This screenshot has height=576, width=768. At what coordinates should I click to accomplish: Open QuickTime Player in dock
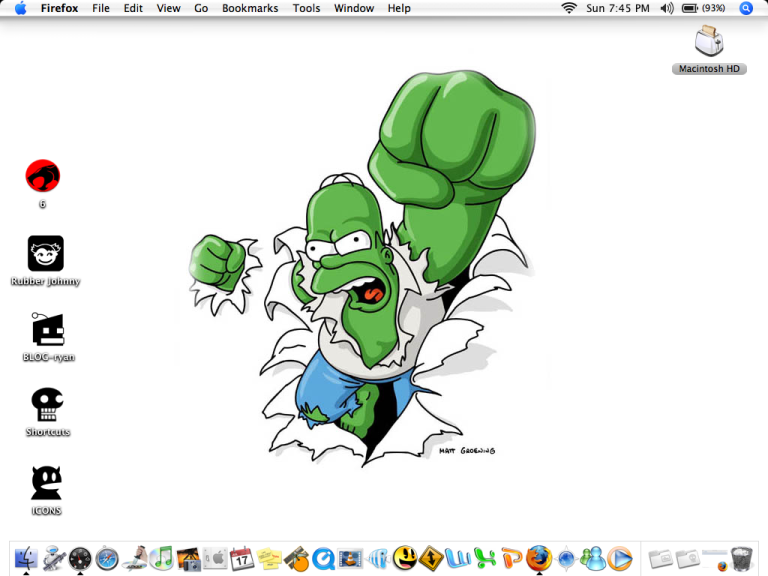[x=323, y=558]
